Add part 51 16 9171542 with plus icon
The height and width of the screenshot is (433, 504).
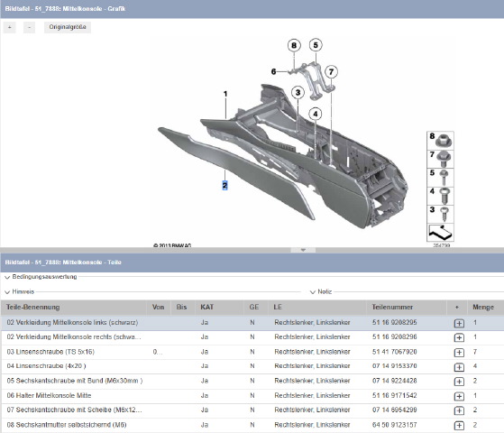[x=459, y=396]
